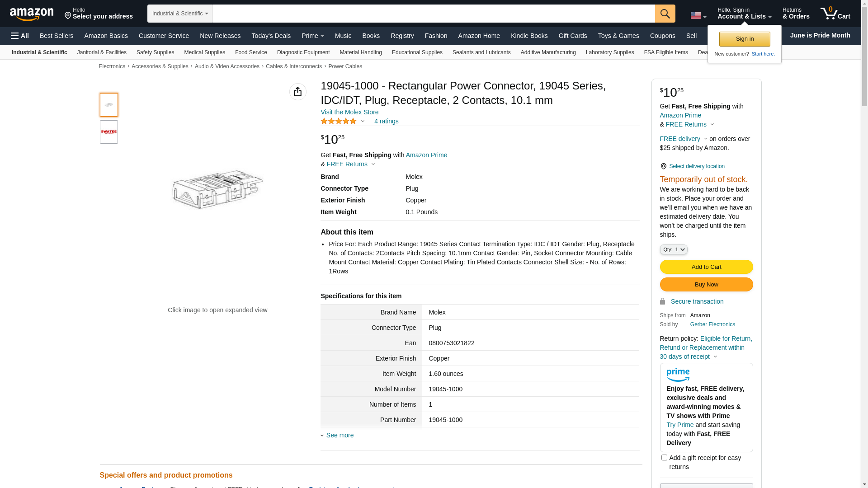Select the Medical Supplies subcategory tab
This screenshot has width=868, height=488.
tap(204, 52)
